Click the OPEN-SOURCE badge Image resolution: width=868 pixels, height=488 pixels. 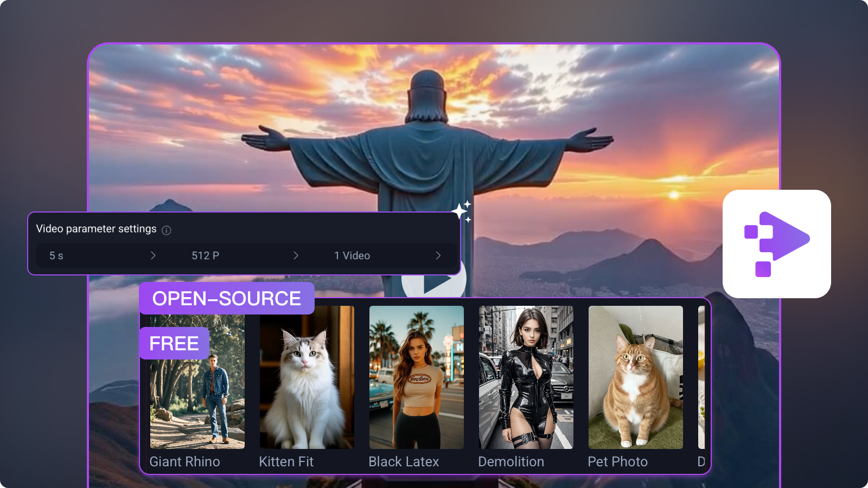226,298
